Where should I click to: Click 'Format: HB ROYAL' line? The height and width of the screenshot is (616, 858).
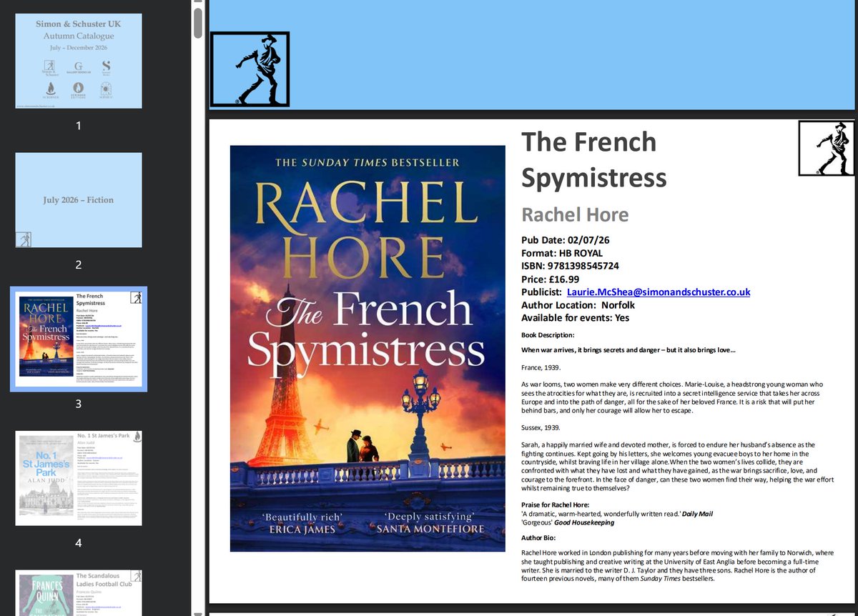click(562, 253)
